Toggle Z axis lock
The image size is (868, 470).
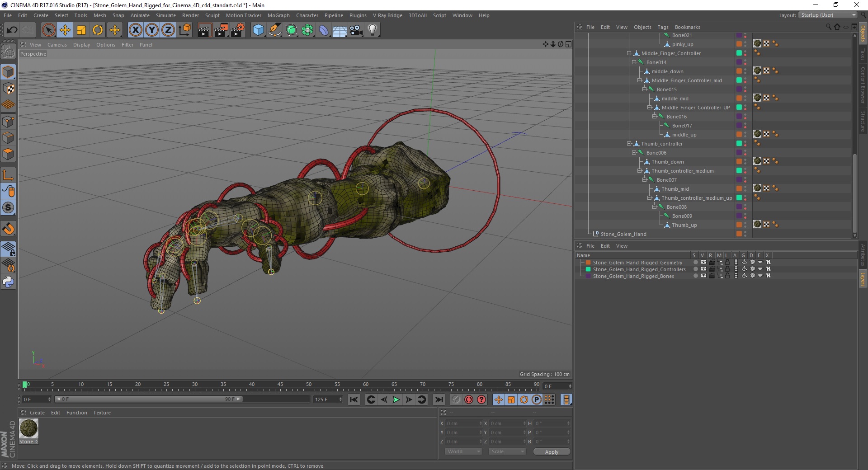168,30
